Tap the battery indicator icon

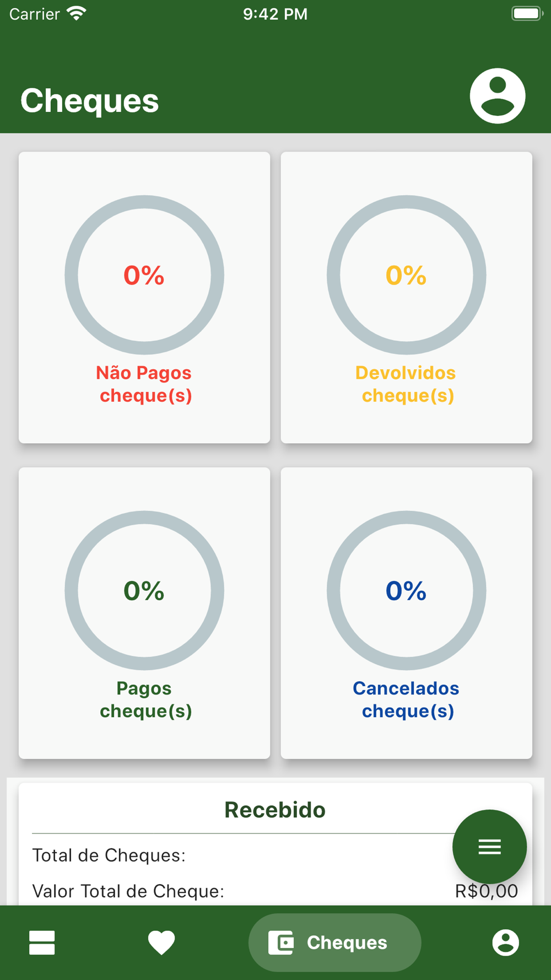click(x=527, y=13)
